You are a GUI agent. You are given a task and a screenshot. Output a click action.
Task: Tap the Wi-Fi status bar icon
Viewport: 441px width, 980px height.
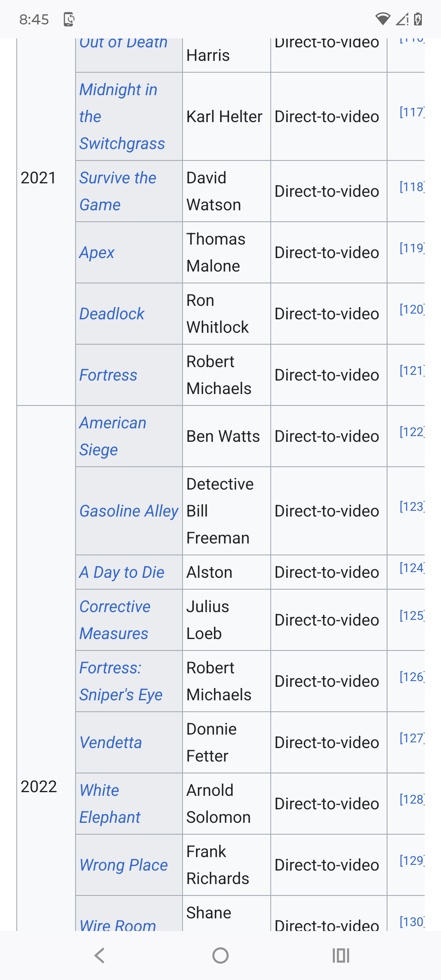[383, 19]
